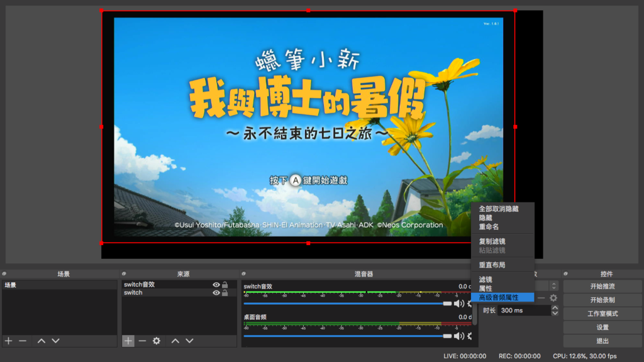This screenshot has height=362, width=644.
Task: Toggle visibility of the 'switch' source
Action: (x=216, y=293)
